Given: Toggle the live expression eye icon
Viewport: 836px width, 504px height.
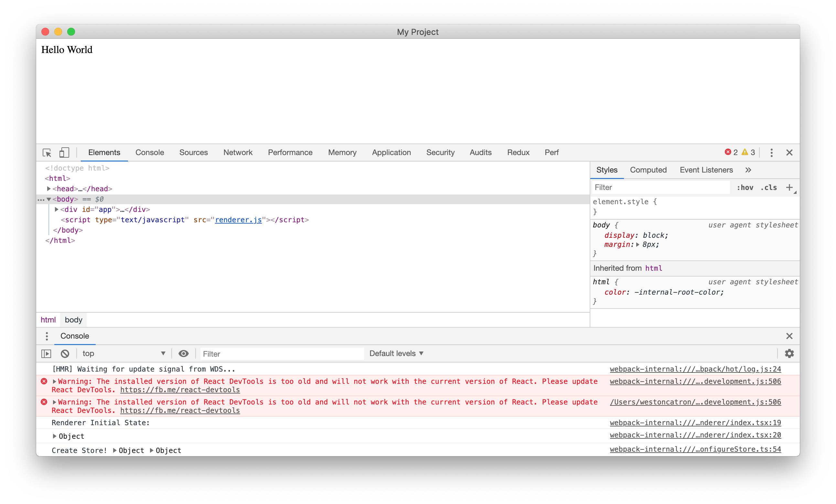Looking at the screenshot, I should click(183, 353).
